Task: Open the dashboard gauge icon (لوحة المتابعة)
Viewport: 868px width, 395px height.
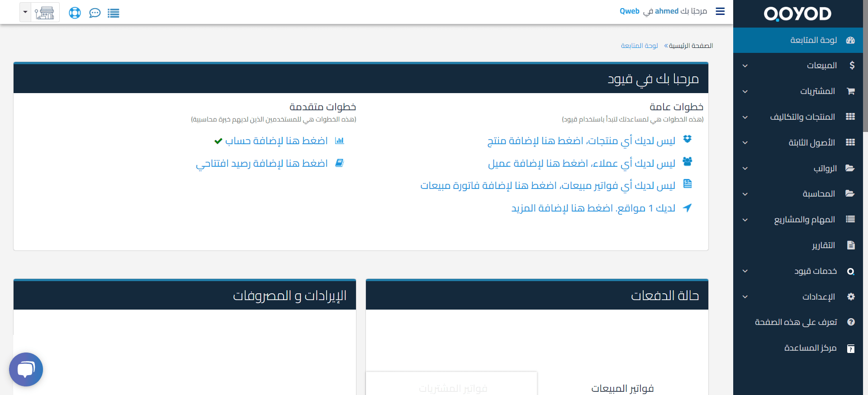Action: tap(850, 40)
